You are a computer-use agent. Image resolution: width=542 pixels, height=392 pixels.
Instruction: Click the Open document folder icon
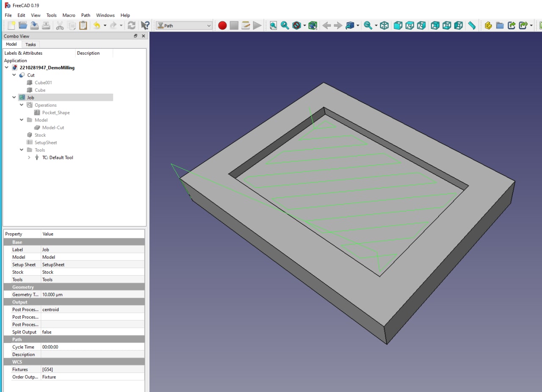click(x=23, y=26)
